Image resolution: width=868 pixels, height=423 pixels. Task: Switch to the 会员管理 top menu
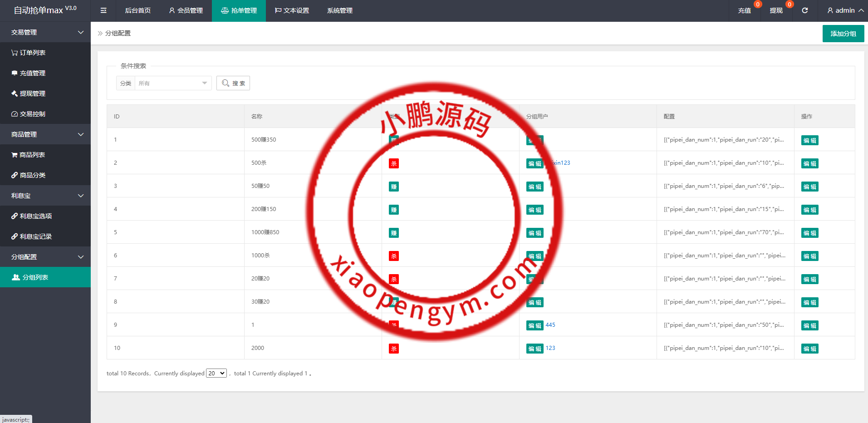coord(186,10)
